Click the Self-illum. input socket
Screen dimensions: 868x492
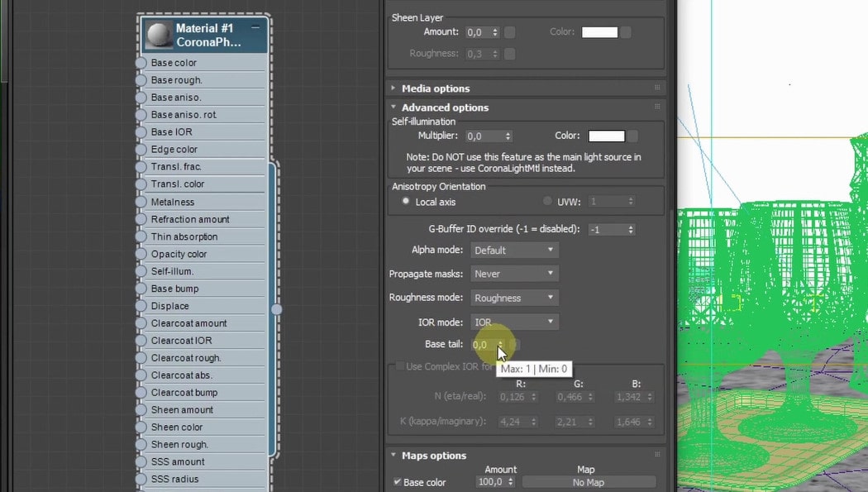tap(141, 271)
